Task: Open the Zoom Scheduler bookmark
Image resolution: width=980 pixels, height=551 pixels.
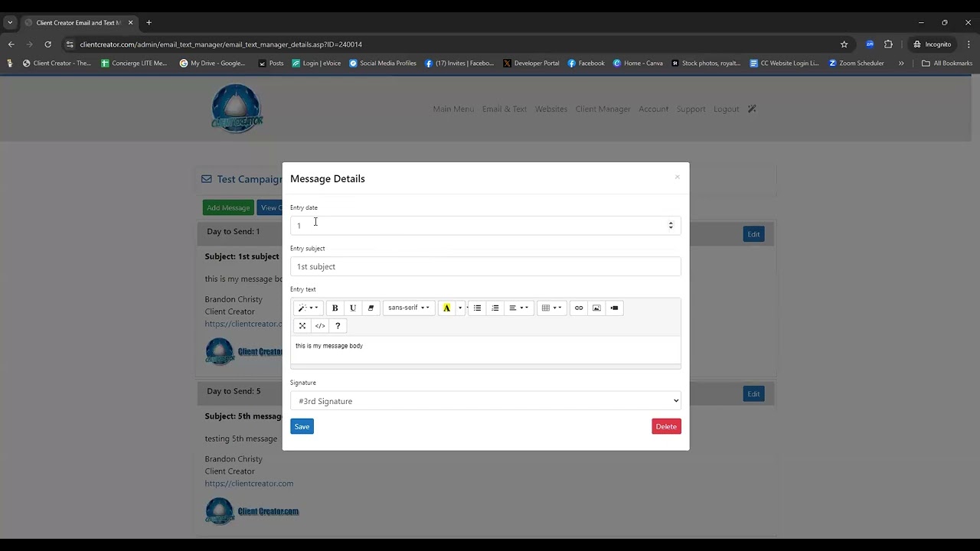Action: click(856, 64)
